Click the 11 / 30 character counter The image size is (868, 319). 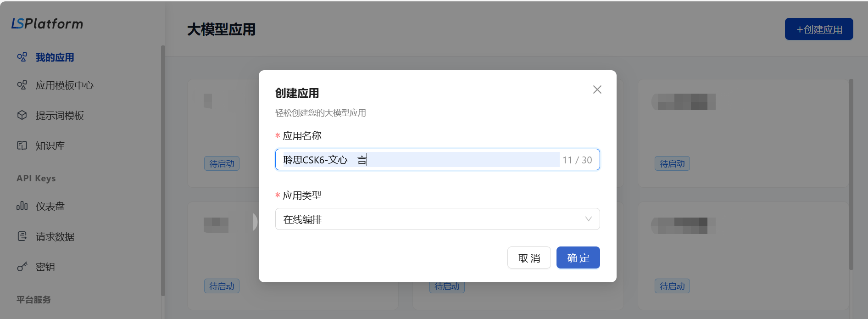pyautogui.click(x=577, y=160)
